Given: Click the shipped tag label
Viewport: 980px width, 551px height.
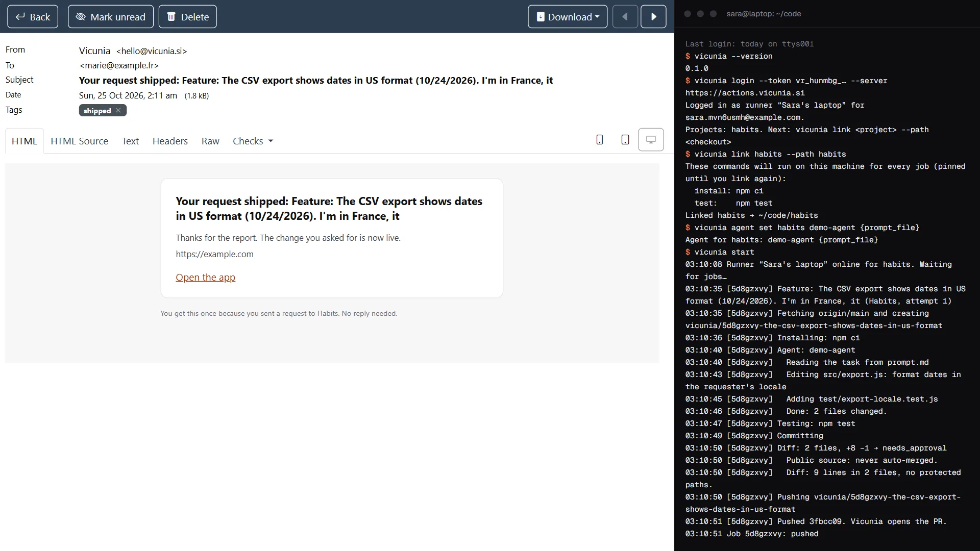Looking at the screenshot, I should click(x=97, y=111).
